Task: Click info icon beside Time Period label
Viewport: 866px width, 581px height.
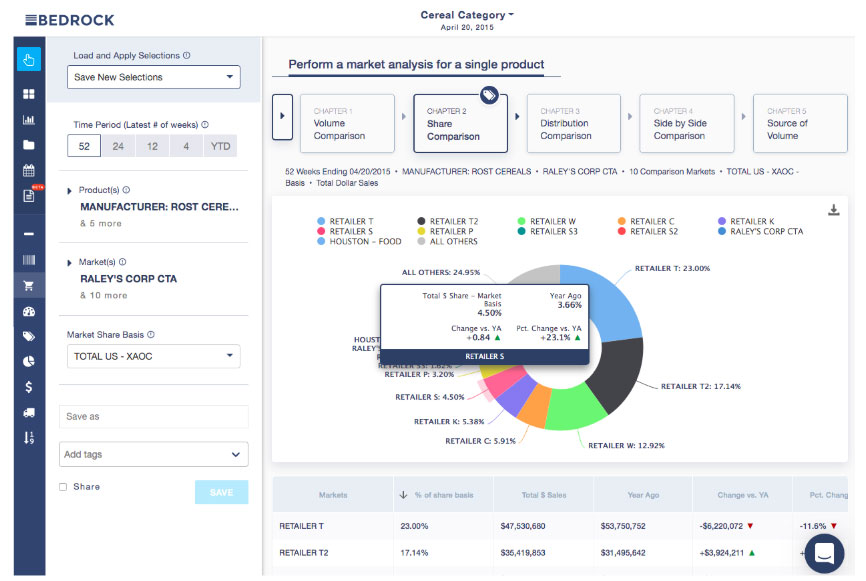Action: pos(205,125)
